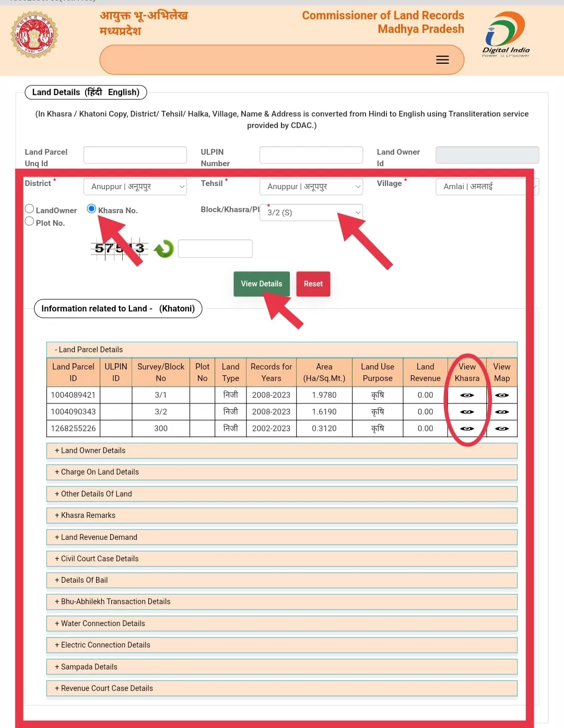Expand Land Owner Details section
Viewport: 564px width, 728px height.
(90, 450)
